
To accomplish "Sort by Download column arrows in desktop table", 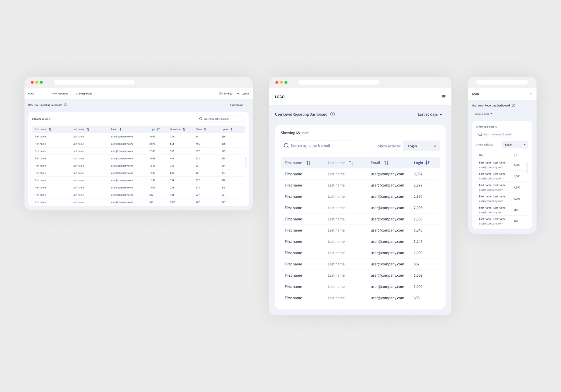I will tap(184, 129).
